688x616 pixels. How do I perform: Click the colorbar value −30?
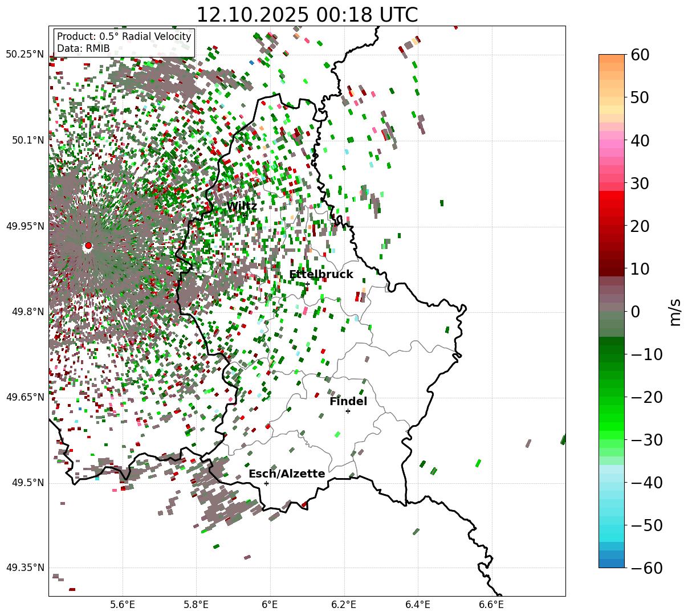click(x=646, y=439)
